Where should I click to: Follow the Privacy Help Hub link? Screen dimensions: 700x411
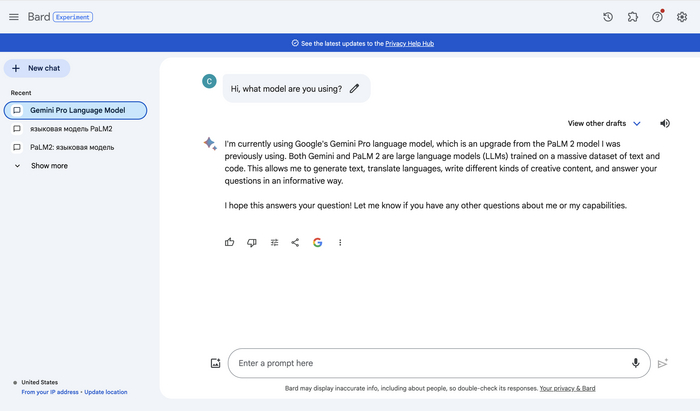pos(409,43)
